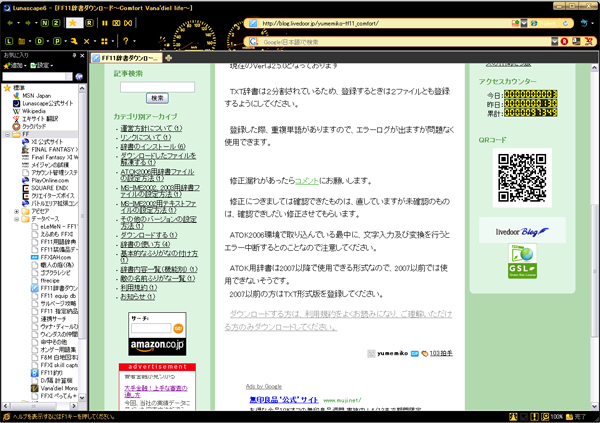The height and width of the screenshot is (423, 600).
Task: Click the blue reload icon in address bar
Action: (x=565, y=23)
